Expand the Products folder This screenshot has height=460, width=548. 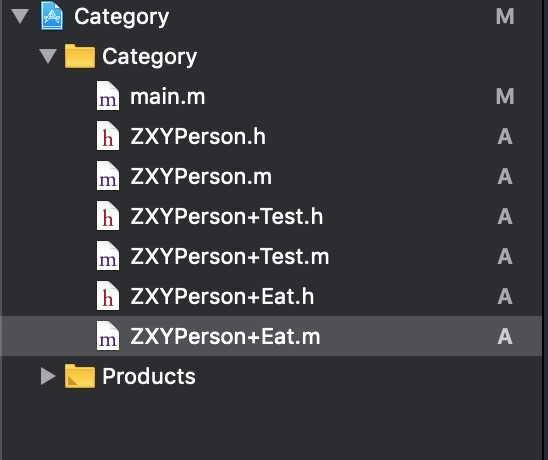coord(48,376)
